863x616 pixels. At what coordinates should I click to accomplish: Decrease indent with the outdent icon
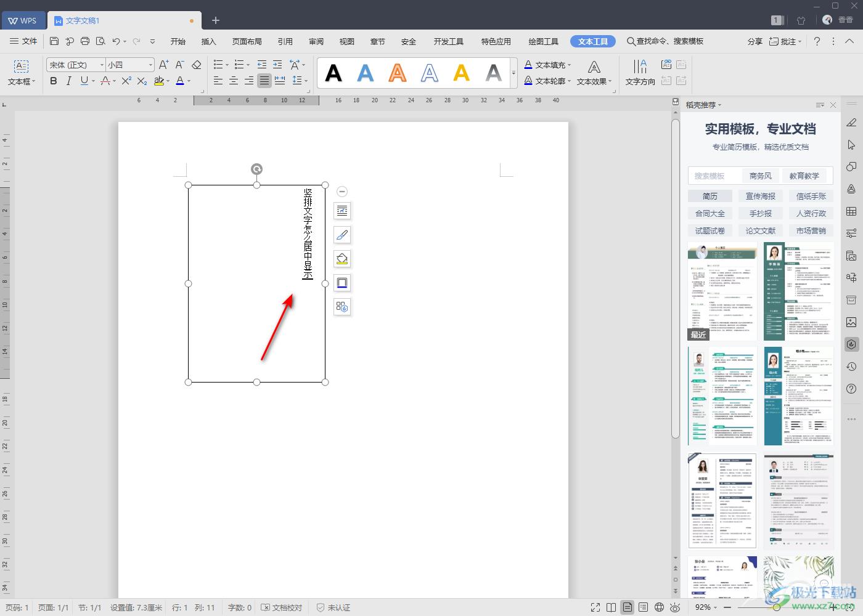262,65
